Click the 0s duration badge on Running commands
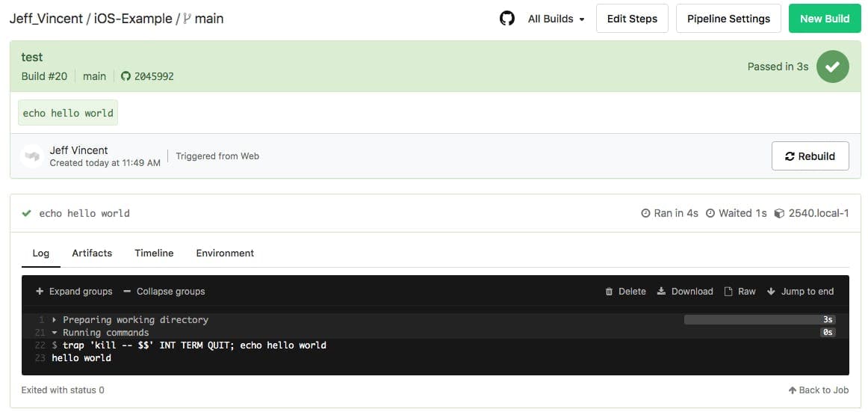Screen dimensions: 868x412 tap(828, 333)
